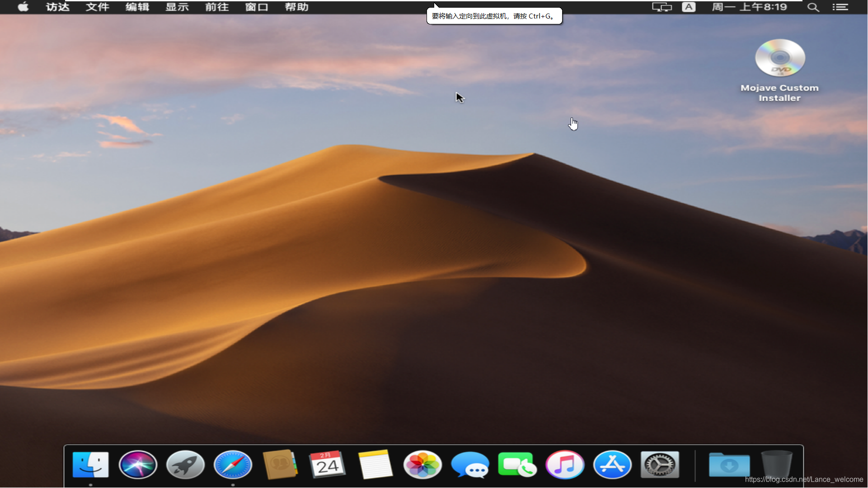This screenshot has width=868, height=488.
Task: Open the 前往 menu
Action: click(x=217, y=7)
